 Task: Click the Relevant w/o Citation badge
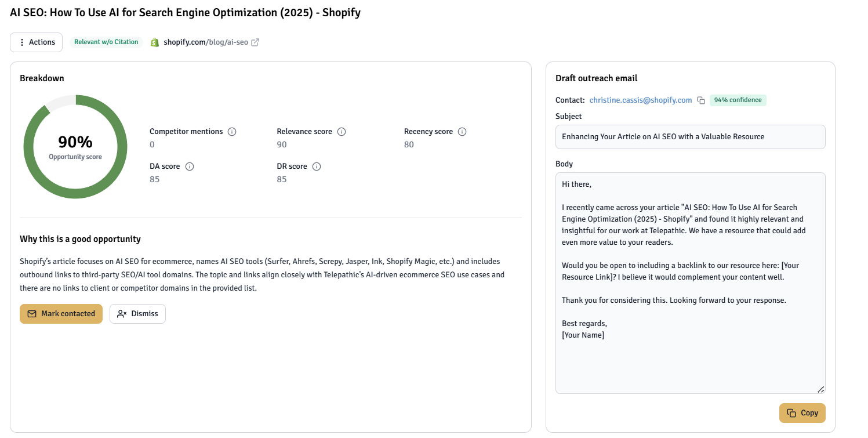click(106, 42)
